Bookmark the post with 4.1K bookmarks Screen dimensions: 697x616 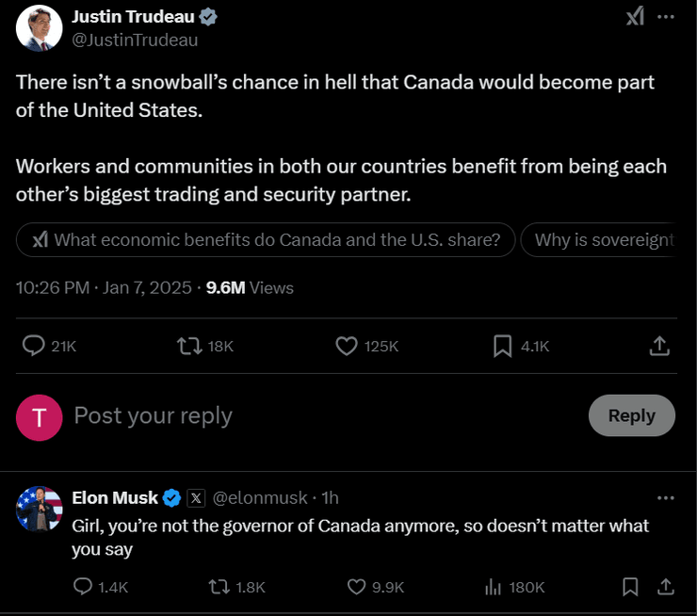pyautogui.click(x=503, y=346)
